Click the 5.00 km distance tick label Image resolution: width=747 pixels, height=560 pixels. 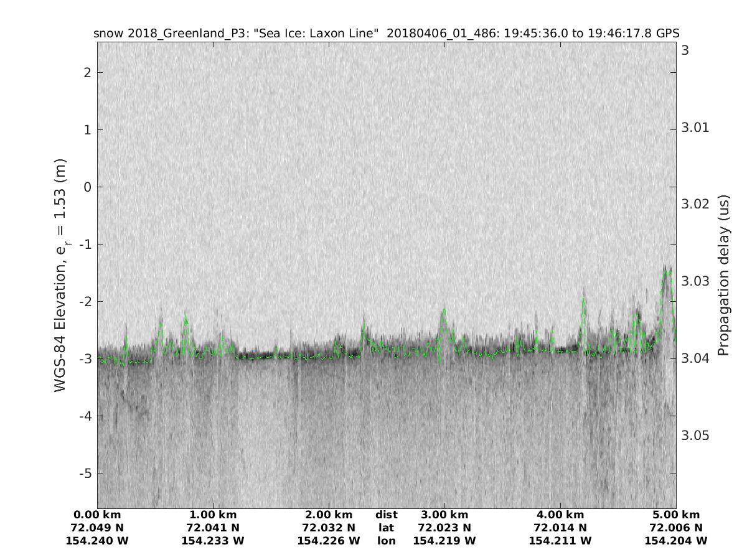point(675,515)
